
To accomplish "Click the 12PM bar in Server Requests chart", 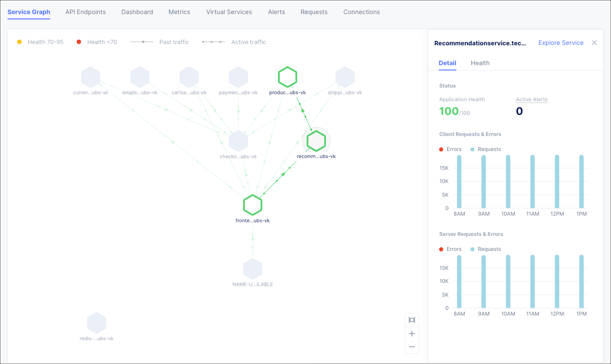I will (557, 281).
